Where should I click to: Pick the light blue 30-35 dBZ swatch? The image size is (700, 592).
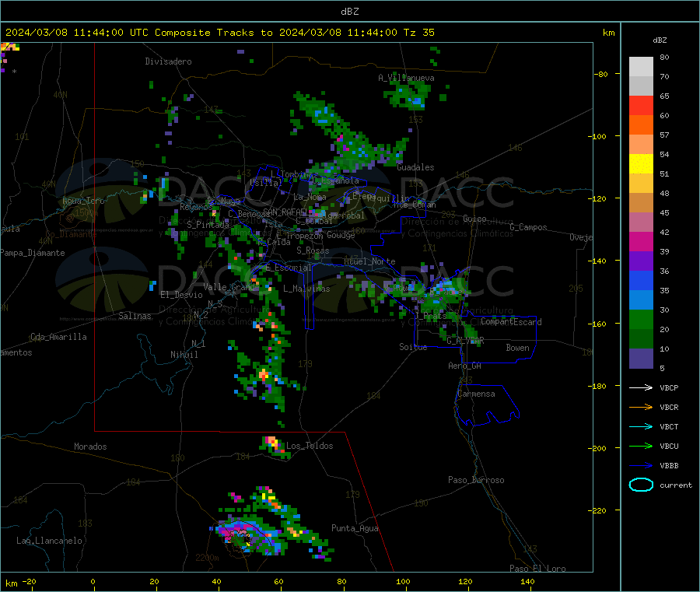tap(641, 300)
